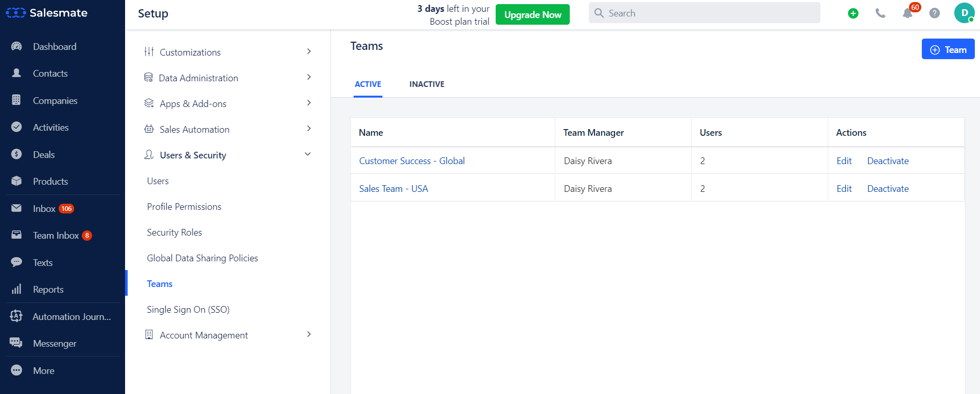Open Security Roles settings
980x394 pixels.
[x=174, y=232]
